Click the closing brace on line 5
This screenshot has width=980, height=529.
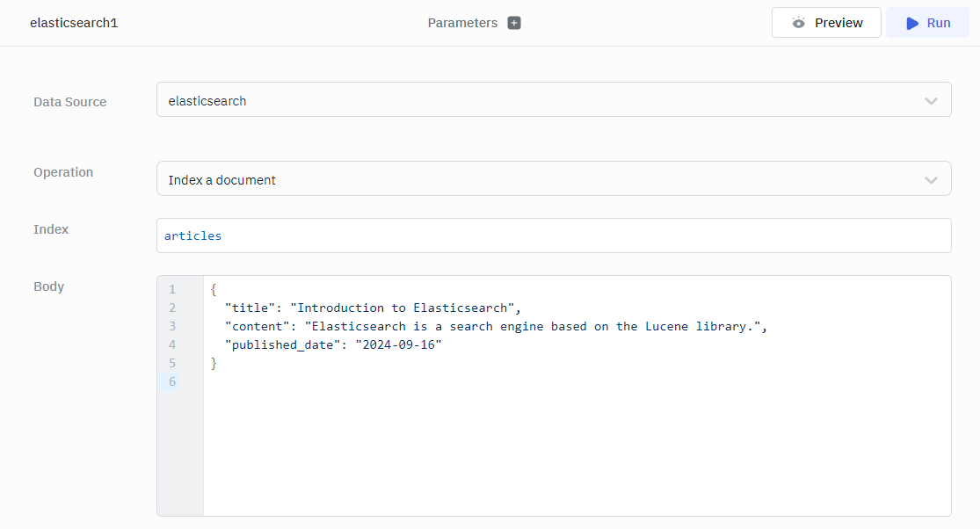coord(214,363)
